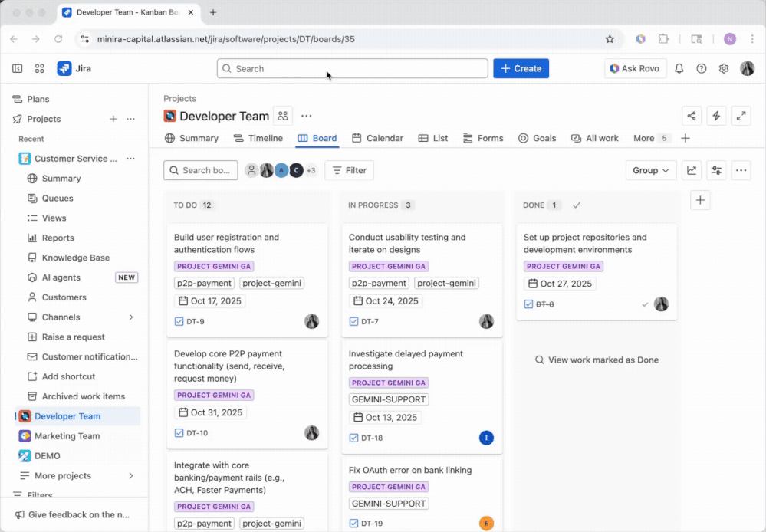Expand the Channels sidebar item
Image resolution: width=766 pixels, height=532 pixels.
(131, 317)
